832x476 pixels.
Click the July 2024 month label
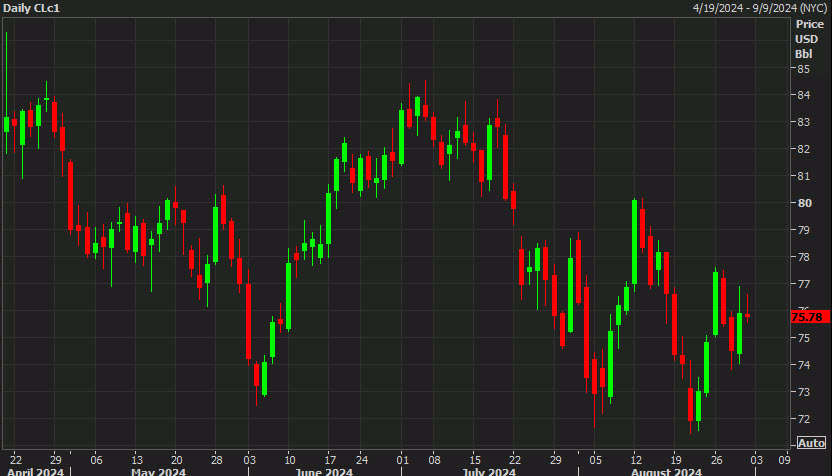[489, 471]
